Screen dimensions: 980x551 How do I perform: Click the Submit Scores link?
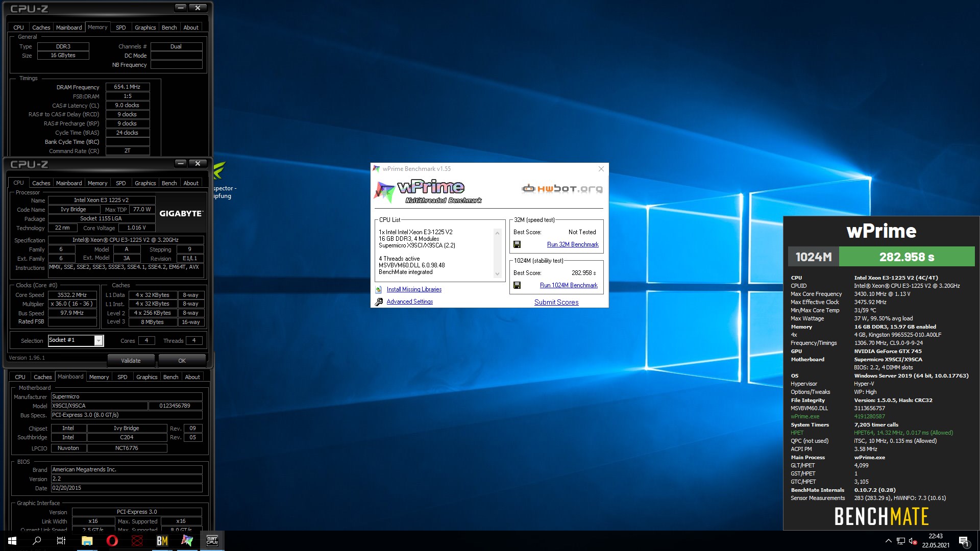(556, 302)
